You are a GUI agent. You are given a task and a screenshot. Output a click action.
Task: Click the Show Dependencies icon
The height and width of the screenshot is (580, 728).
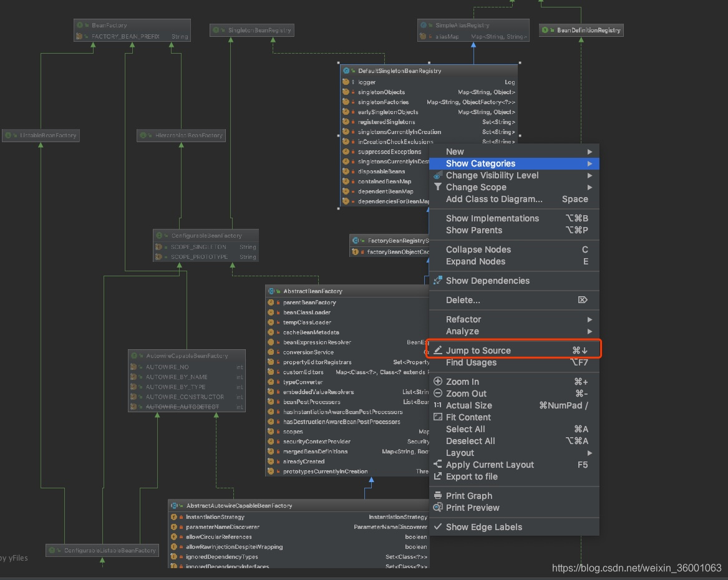pos(437,280)
